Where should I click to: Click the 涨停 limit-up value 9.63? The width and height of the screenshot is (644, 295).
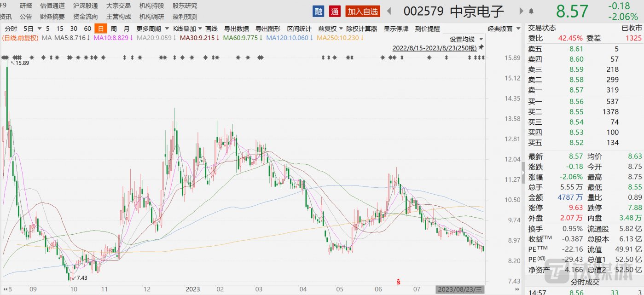tap(576, 208)
